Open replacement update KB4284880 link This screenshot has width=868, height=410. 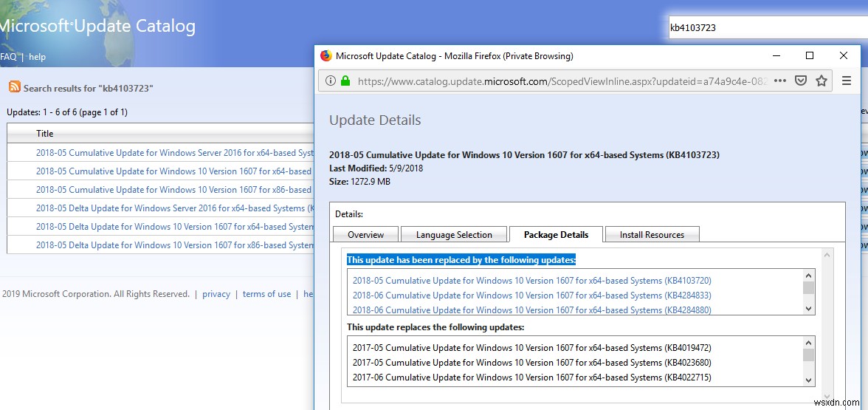point(532,310)
